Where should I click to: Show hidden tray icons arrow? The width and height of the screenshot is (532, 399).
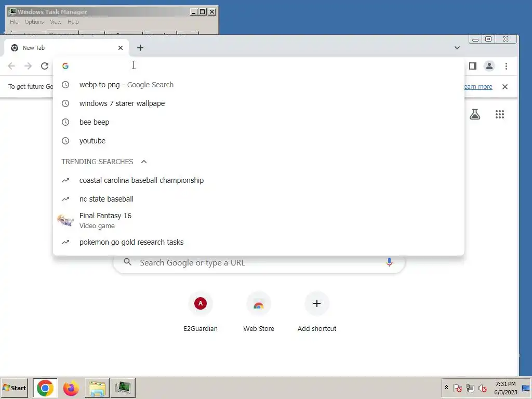[x=446, y=388]
